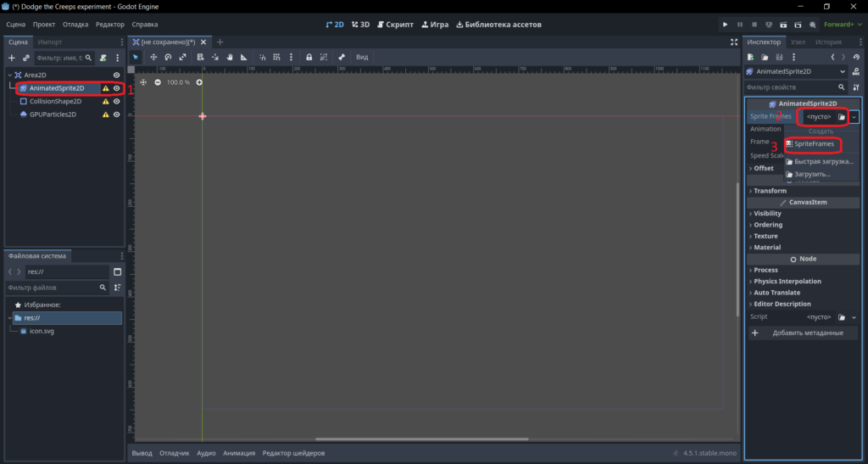
Task: Select the Pan Mode hand tool
Action: (229, 57)
